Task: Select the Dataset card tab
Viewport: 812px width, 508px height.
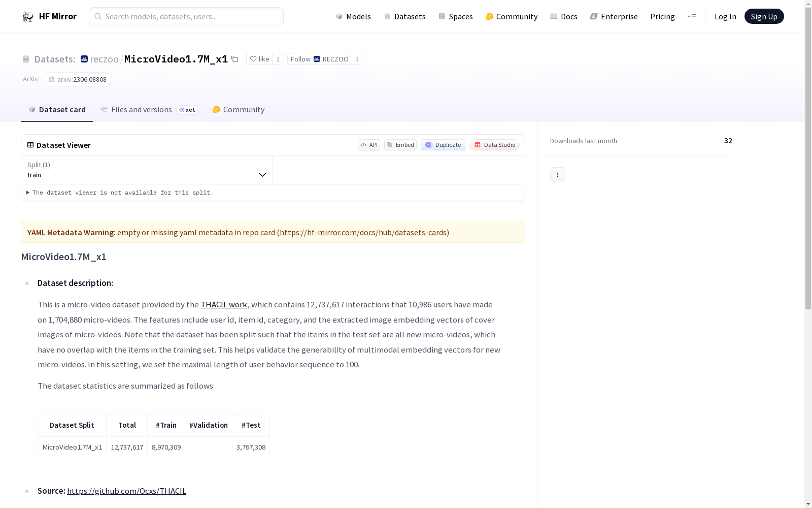Action: pos(57,110)
